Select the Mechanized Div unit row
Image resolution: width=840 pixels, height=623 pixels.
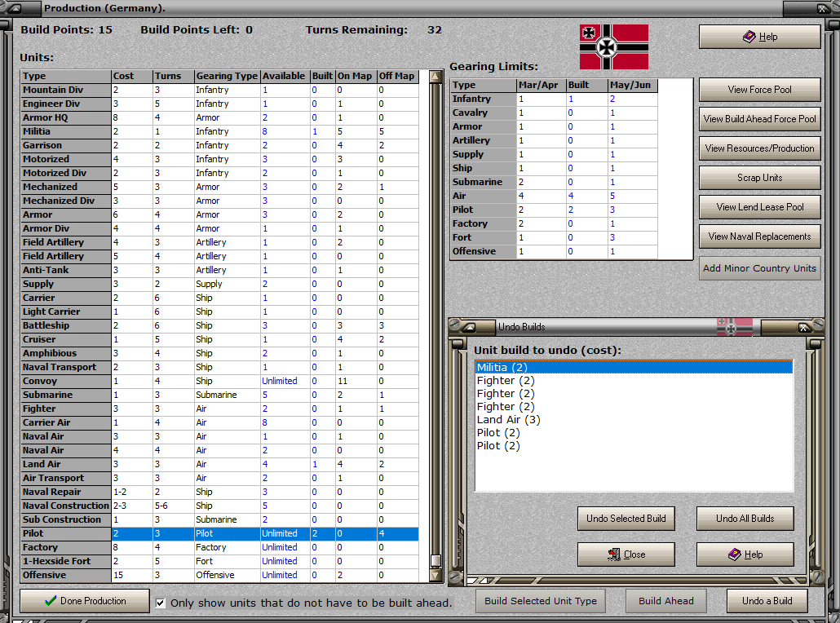pos(219,201)
